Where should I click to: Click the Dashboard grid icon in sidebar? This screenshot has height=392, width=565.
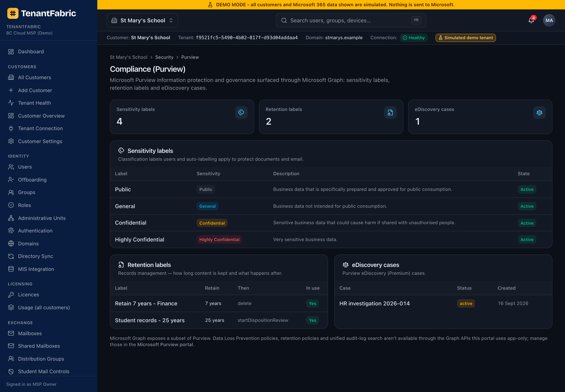click(11, 52)
